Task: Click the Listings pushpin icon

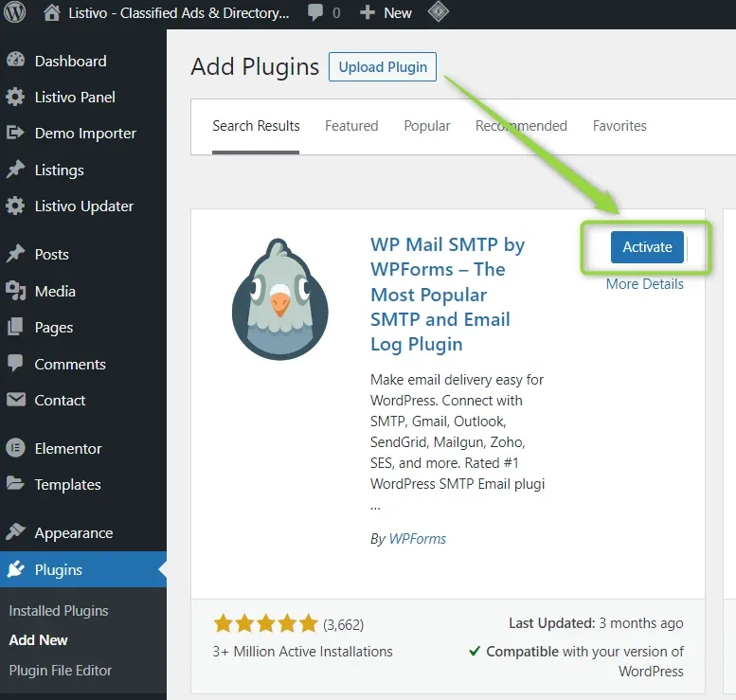Action: coord(15,170)
